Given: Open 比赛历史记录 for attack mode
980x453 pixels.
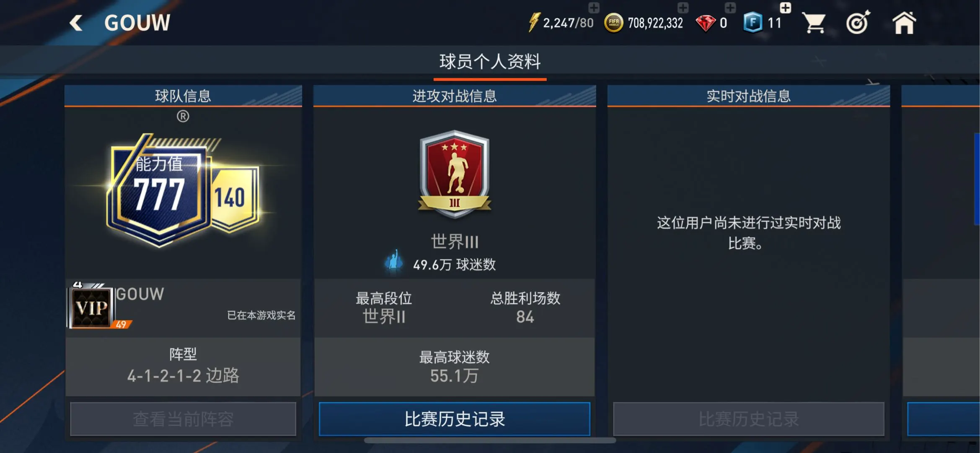Looking at the screenshot, I should pyautogui.click(x=455, y=419).
